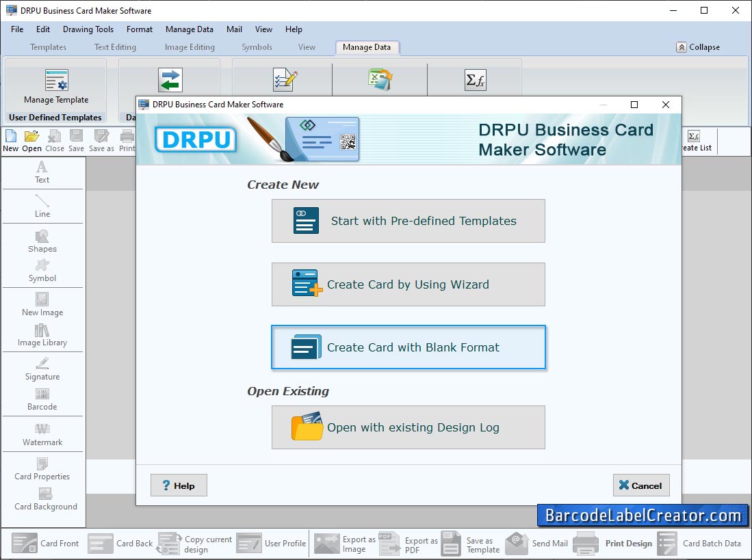Switch to the Symbols ribbon tab
The width and height of the screenshot is (752, 560).
point(257,47)
